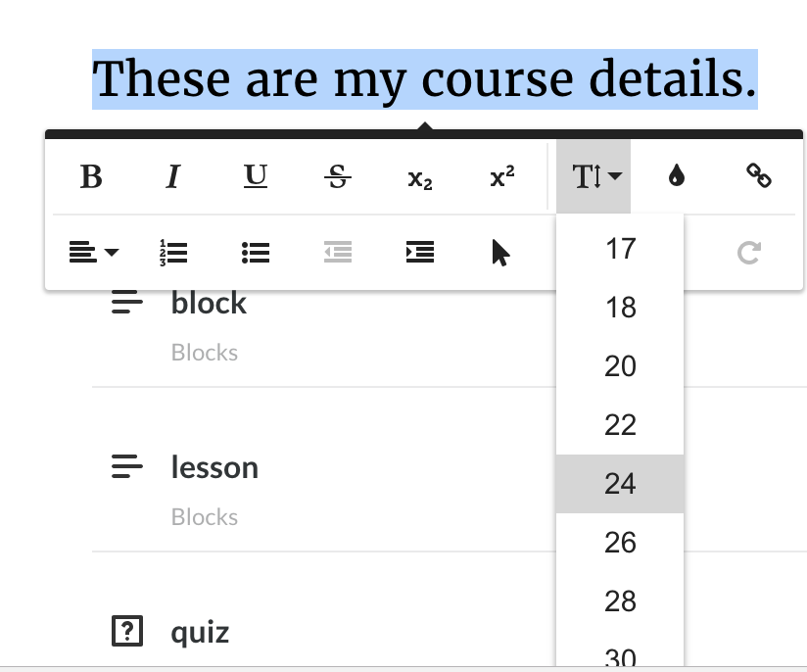The image size is (807, 672).
Task: Apply strikethrough formatting
Action: tap(338, 177)
